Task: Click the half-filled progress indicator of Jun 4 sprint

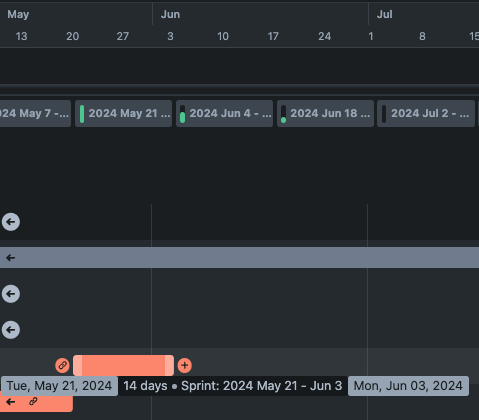Action: 182,114
